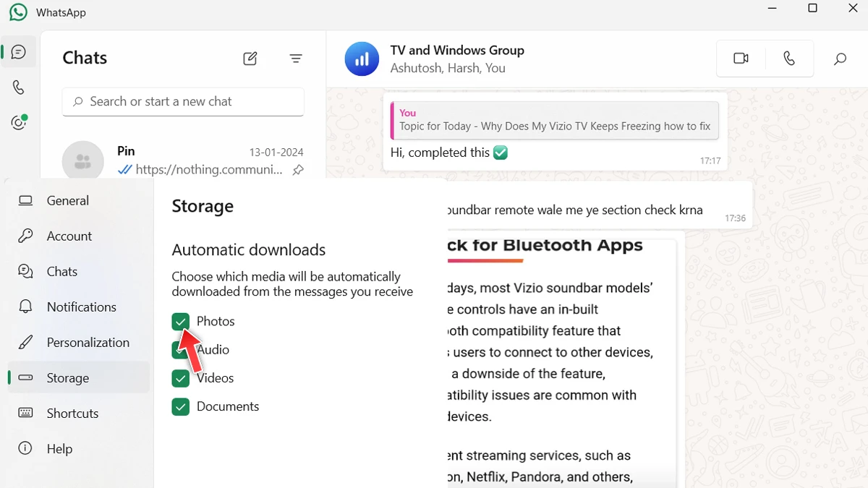Search within the open chat
The image size is (868, 488).
840,59
